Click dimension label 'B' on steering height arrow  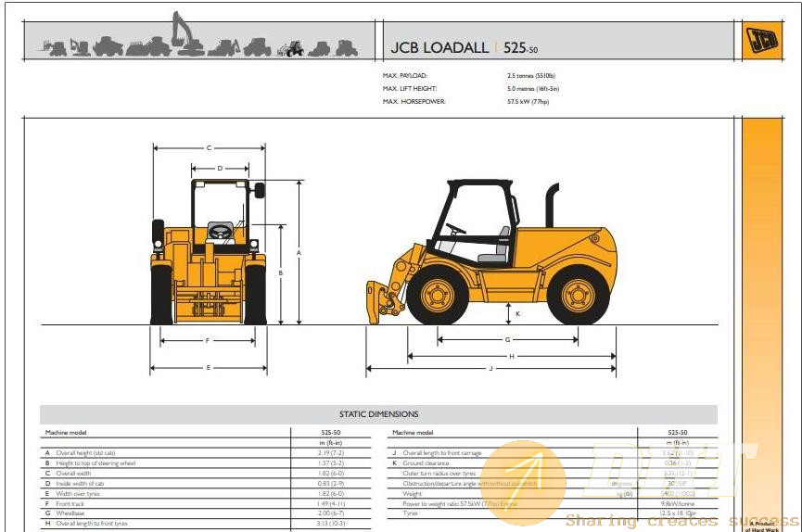280,273
